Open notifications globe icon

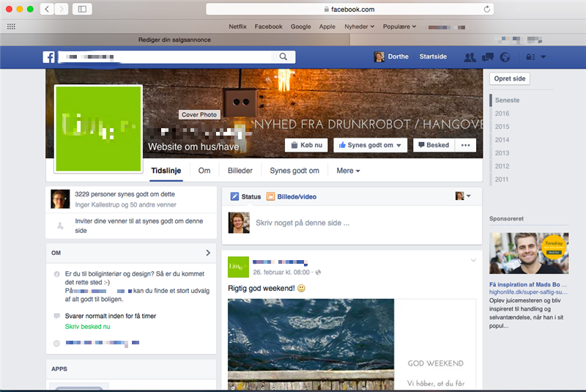[504, 57]
